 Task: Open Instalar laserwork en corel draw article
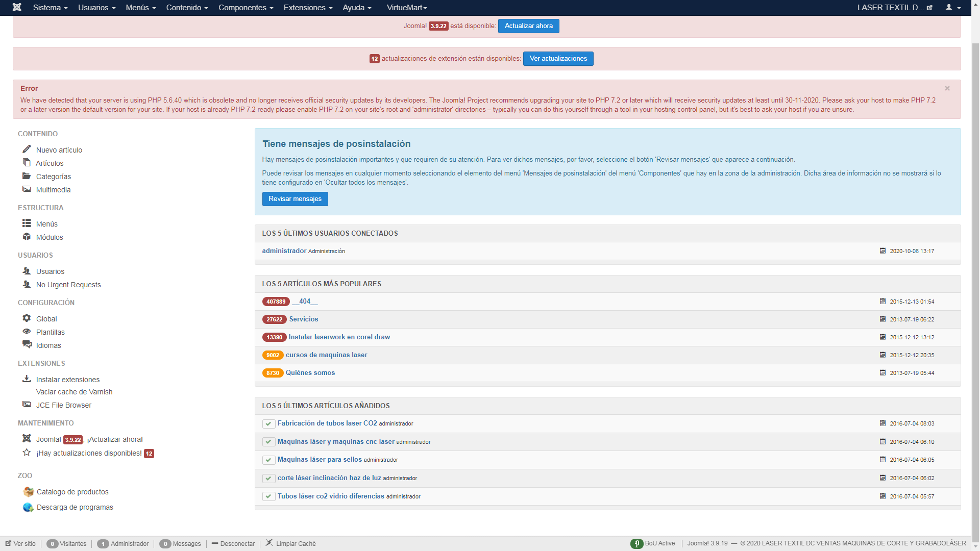coord(339,337)
